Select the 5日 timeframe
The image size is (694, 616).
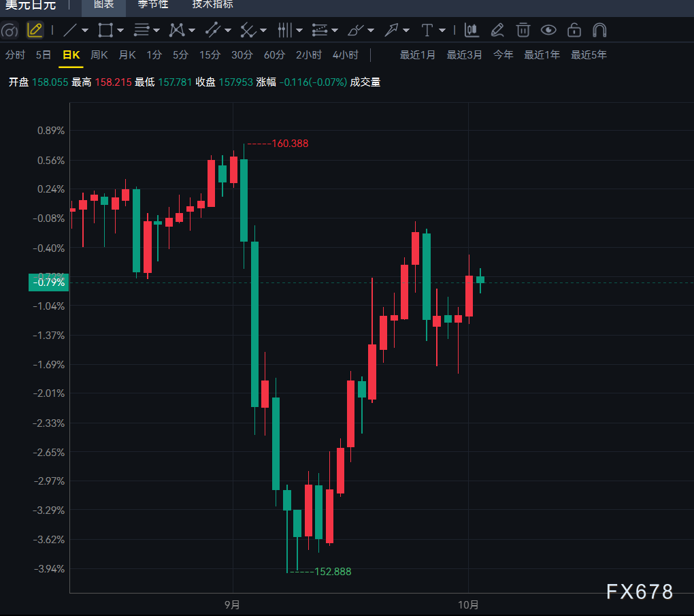point(44,55)
